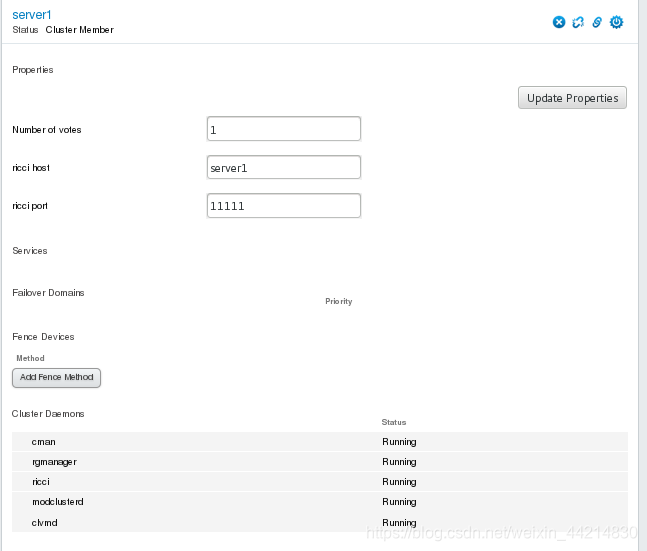This screenshot has height=551, width=647.
Task: Select the cman daemon name
Action: 43,442
